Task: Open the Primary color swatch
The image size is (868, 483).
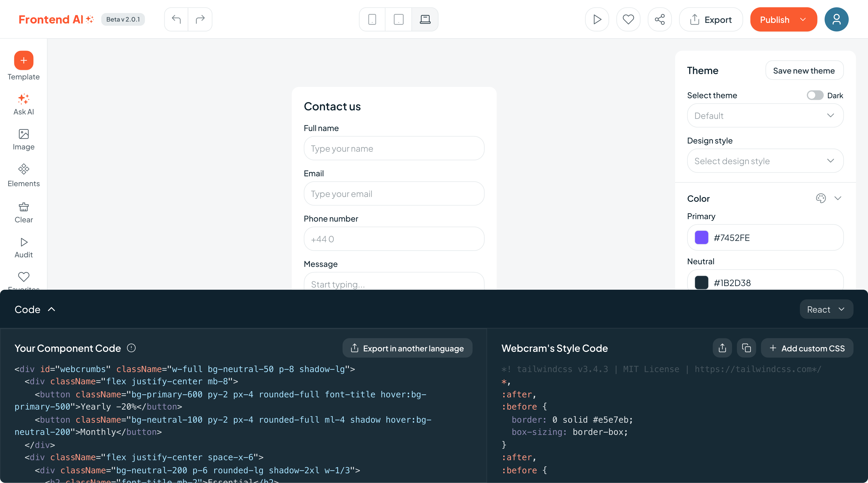Action: click(702, 237)
